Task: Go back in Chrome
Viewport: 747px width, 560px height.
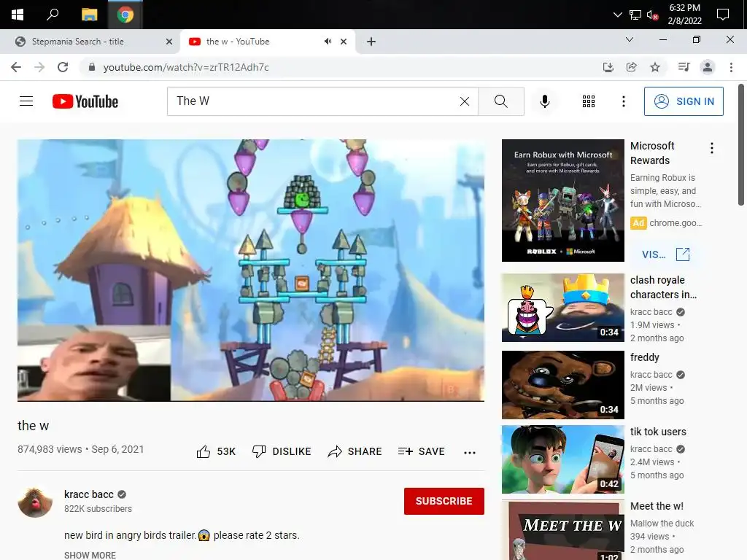Action: (16, 67)
